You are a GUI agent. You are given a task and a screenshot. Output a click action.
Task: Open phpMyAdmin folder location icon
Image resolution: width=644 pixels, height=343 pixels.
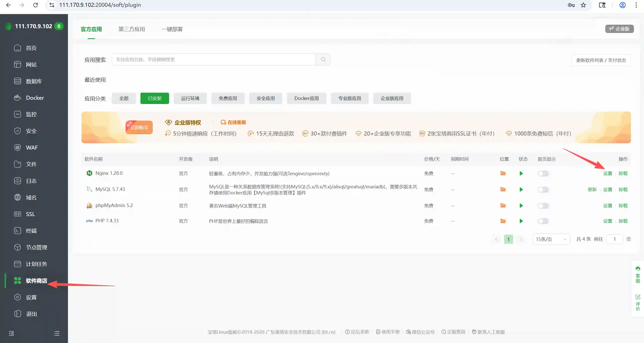click(503, 205)
